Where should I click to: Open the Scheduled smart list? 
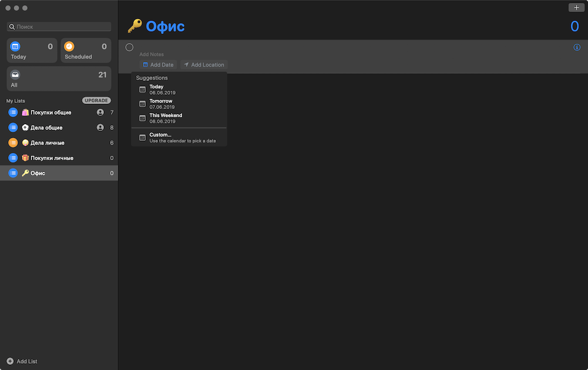pos(86,51)
